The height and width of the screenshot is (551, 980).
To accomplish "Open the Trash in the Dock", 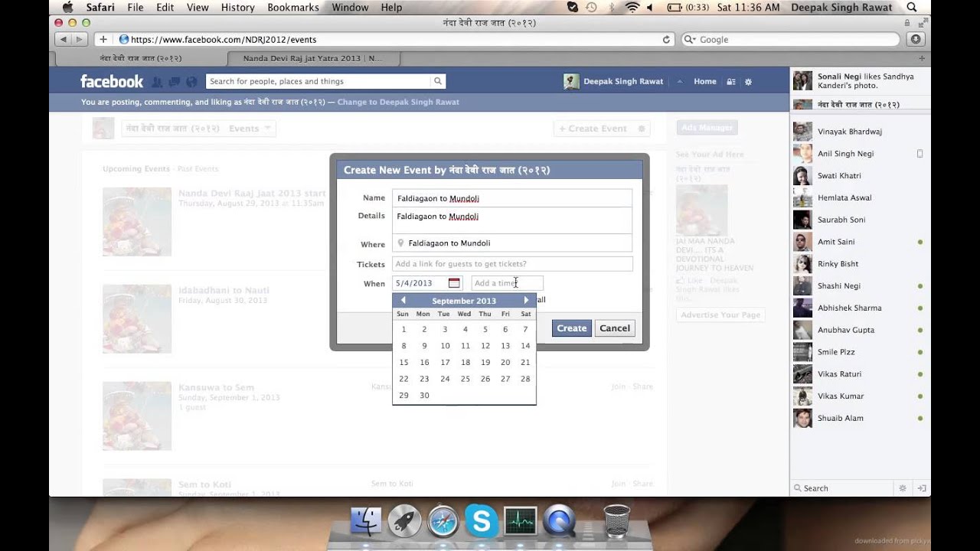I will pos(616,520).
